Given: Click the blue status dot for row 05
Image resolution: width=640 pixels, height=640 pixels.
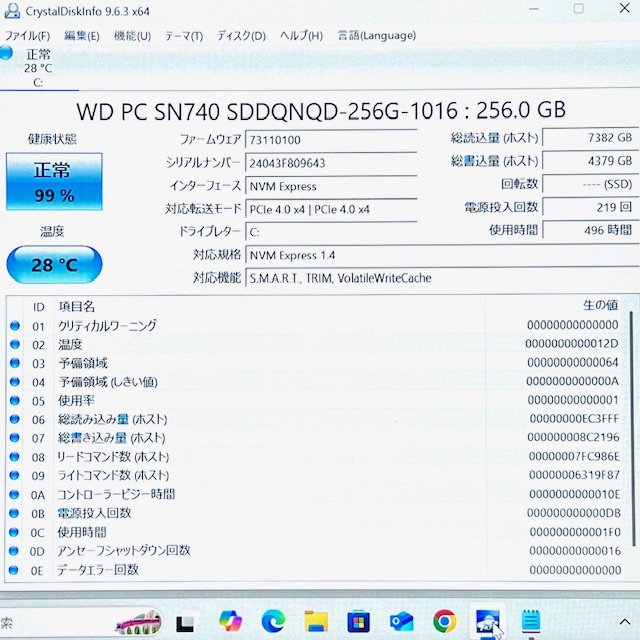Looking at the screenshot, I should pyautogui.click(x=15, y=400).
